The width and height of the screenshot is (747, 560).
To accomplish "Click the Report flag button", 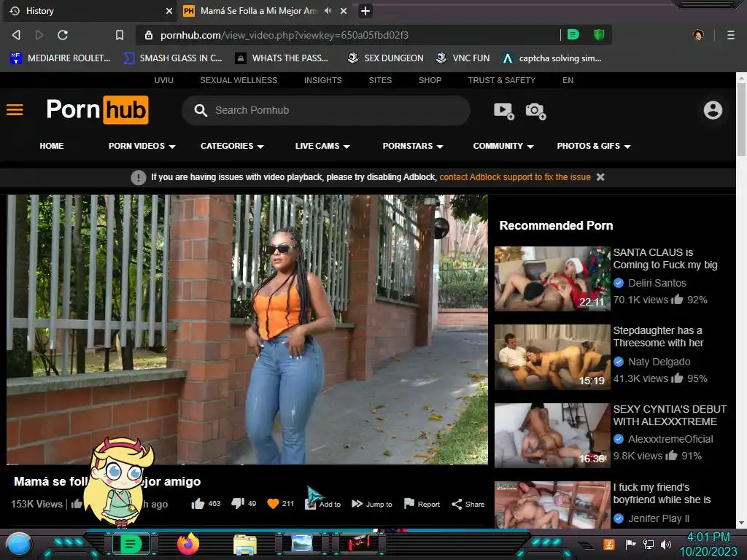I will click(422, 504).
